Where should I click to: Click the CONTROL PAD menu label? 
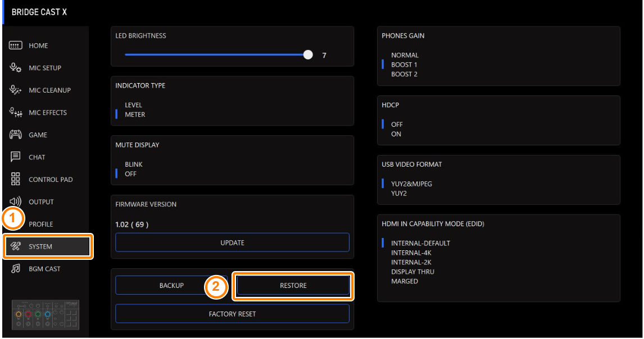[51, 180]
